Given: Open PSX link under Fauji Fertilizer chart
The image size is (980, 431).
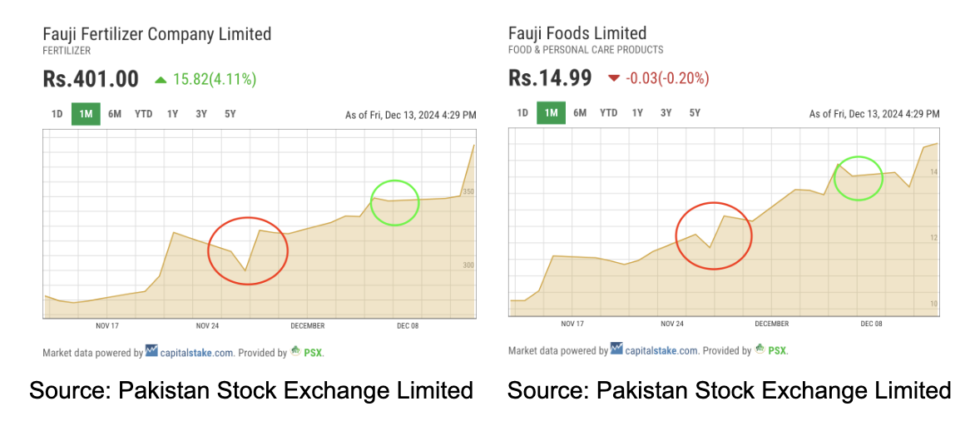Looking at the screenshot, I should point(313,352).
